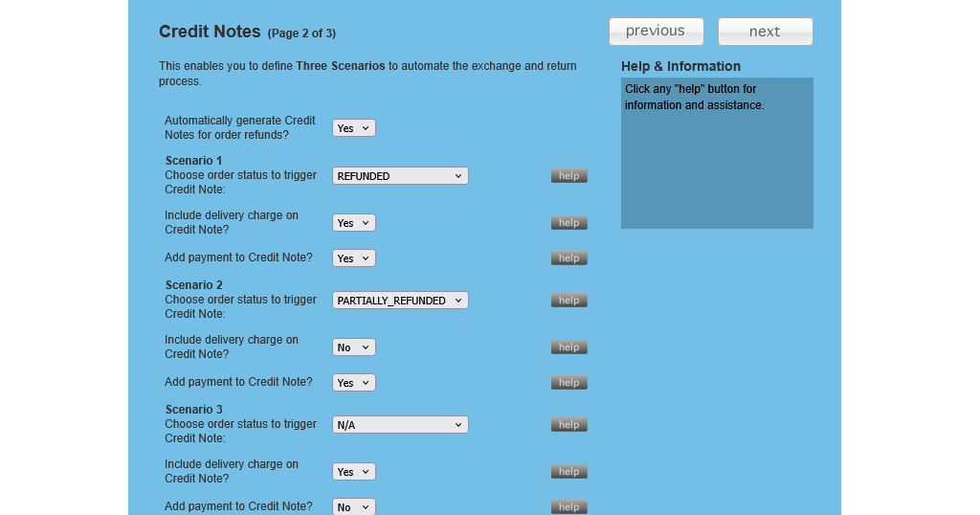Click the previous page button

pyautogui.click(x=656, y=32)
